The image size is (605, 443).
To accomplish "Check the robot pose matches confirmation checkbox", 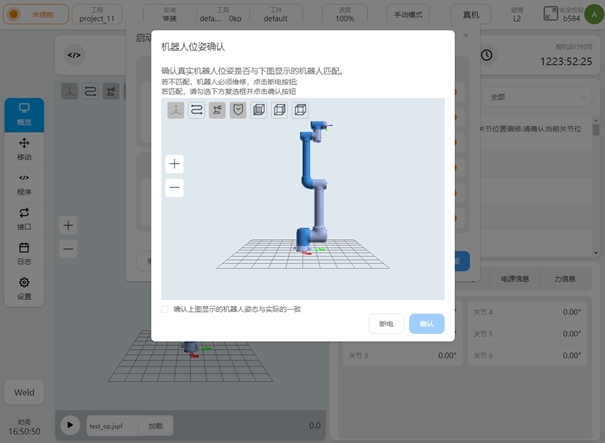I will (165, 309).
